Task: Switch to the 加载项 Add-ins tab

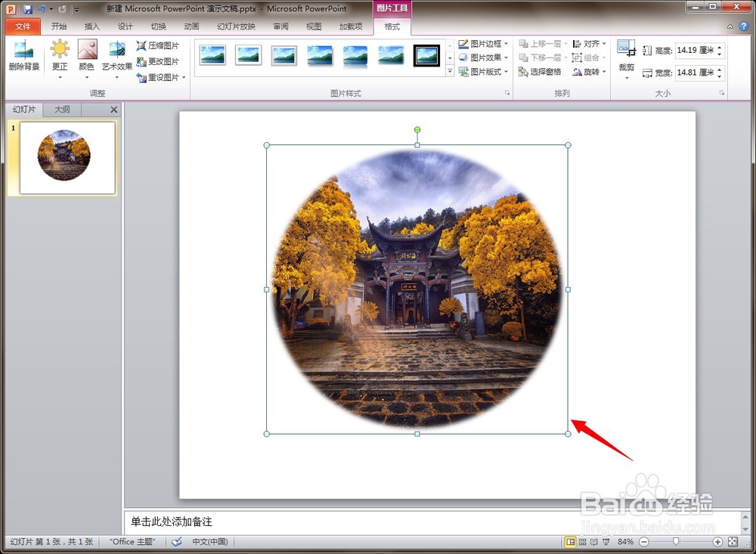Action: [351, 26]
